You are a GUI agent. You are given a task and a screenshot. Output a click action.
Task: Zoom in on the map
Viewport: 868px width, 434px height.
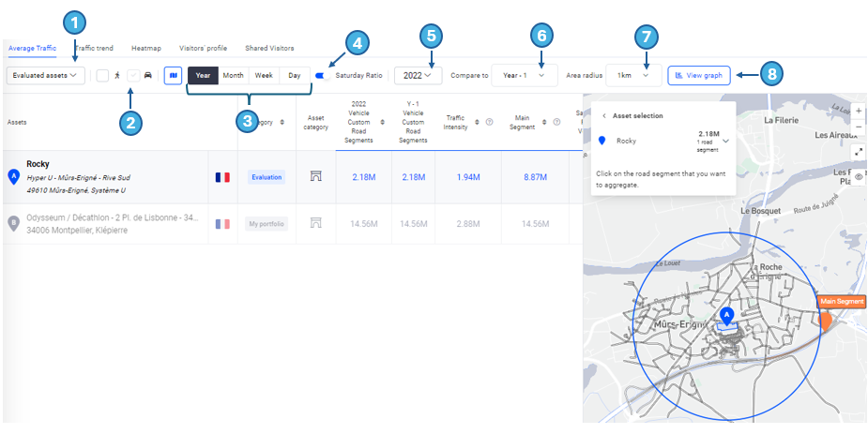pyautogui.click(x=858, y=111)
